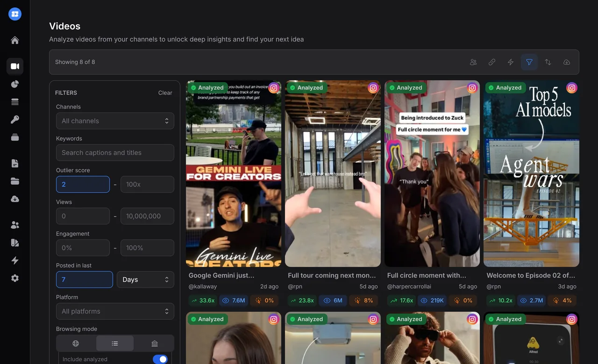Select the list browsing mode
Image resolution: width=598 pixels, height=364 pixels.
point(115,343)
